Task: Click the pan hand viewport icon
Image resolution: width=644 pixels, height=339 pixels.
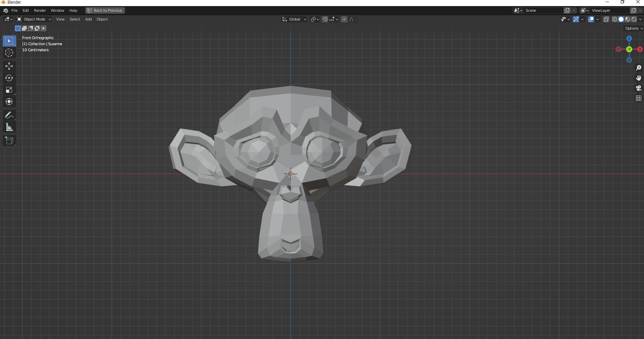Action: point(638,78)
